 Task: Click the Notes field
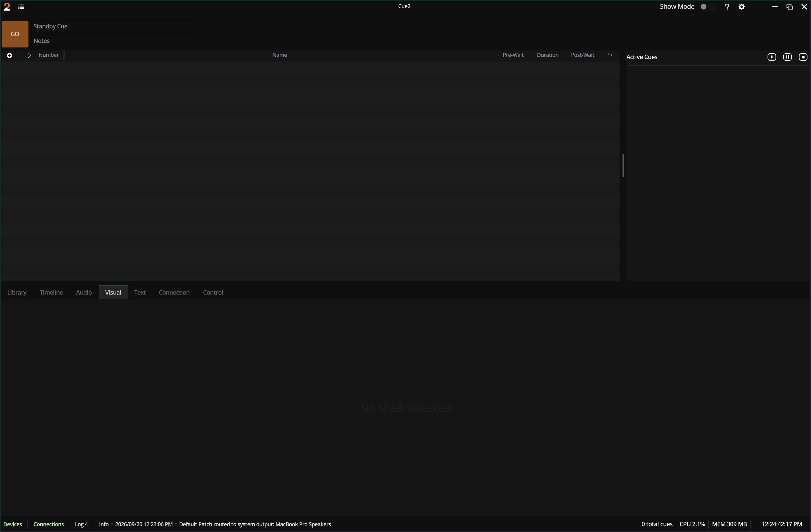tap(115, 41)
